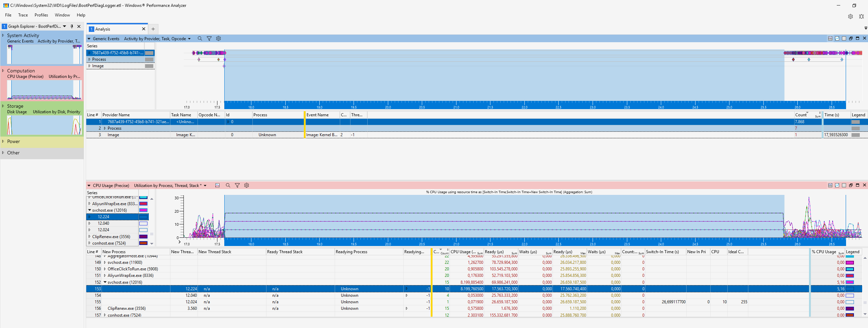Open the Help menu
Image resolution: width=868 pixels, height=328 pixels.
coord(81,15)
